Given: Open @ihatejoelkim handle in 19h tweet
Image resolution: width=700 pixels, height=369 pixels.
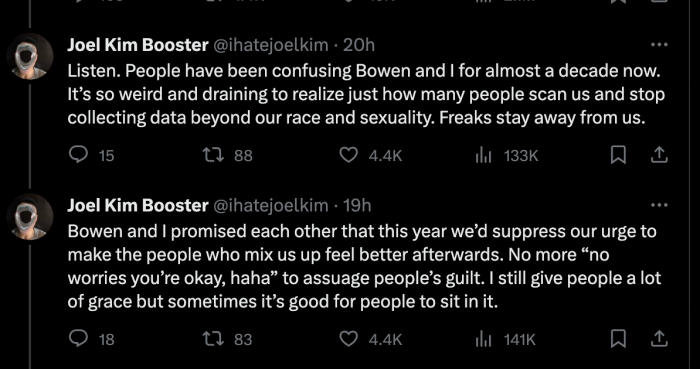Looking at the screenshot, I should (x=271, y=205).
